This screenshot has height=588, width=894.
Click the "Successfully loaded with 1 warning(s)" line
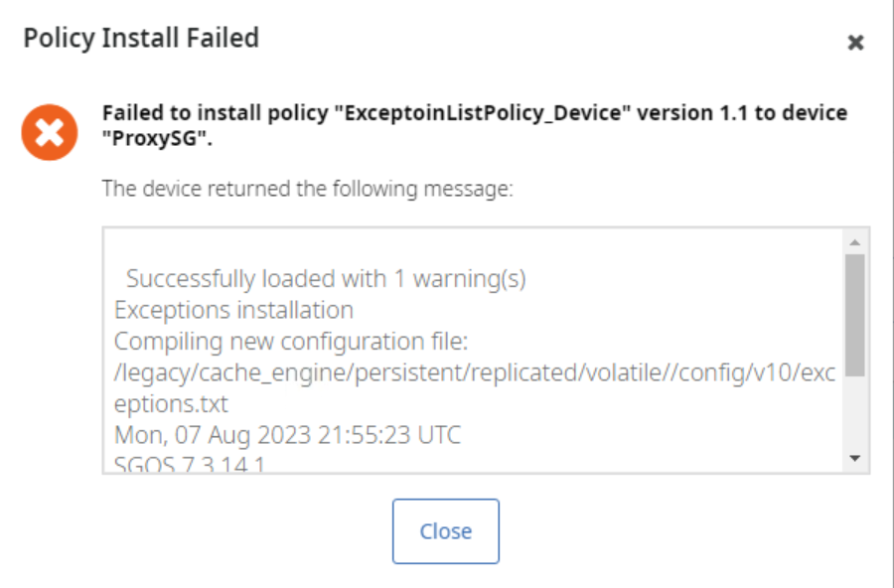click(x=326, y=279)
